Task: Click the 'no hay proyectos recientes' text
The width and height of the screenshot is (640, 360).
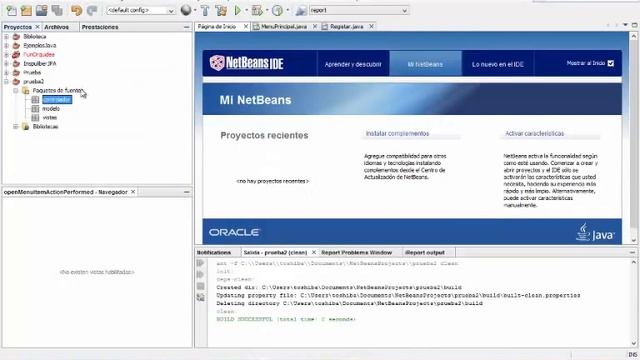Action: [x=273, y=181]
